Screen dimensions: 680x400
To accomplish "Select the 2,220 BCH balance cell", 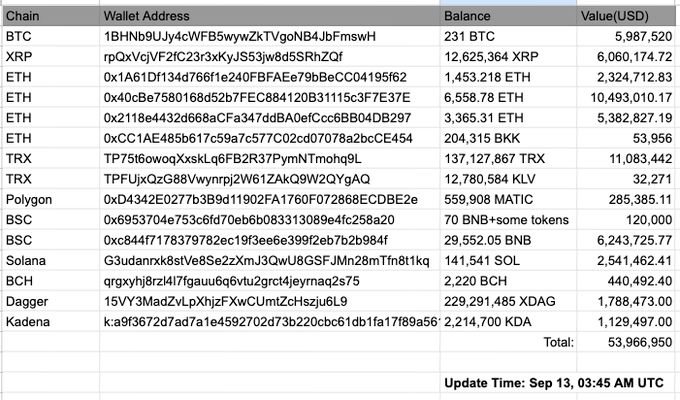I will [x=508, y=281].
